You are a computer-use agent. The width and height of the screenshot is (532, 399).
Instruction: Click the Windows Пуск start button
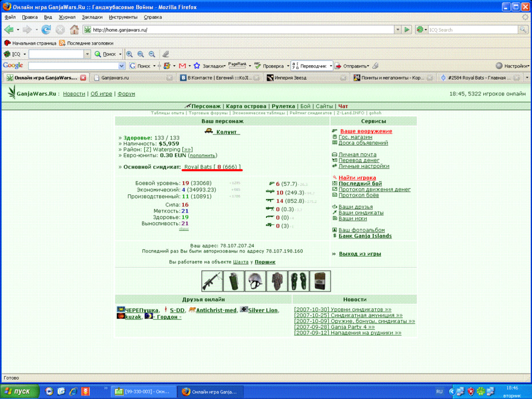(x=19, y=392)
